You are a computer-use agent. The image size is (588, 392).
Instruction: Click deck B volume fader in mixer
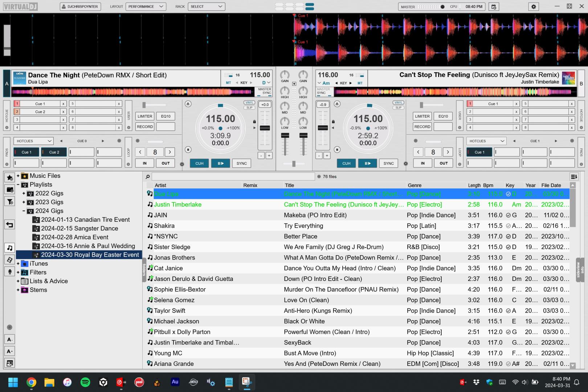click(303, 135)
